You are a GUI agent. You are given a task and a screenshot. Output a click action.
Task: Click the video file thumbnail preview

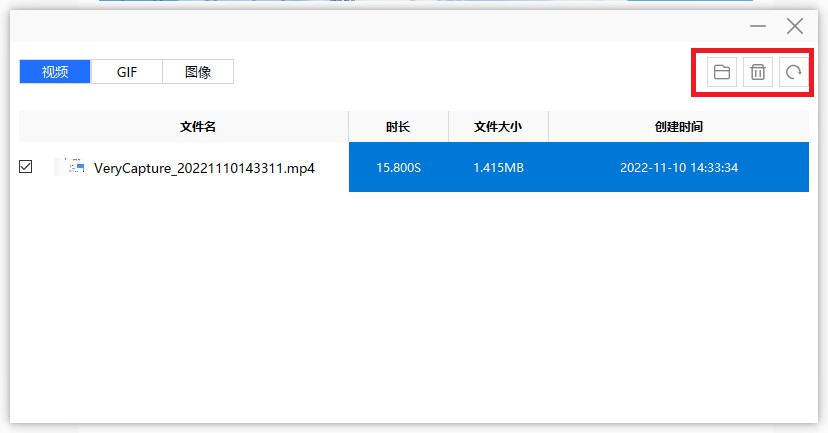[71, 167]
